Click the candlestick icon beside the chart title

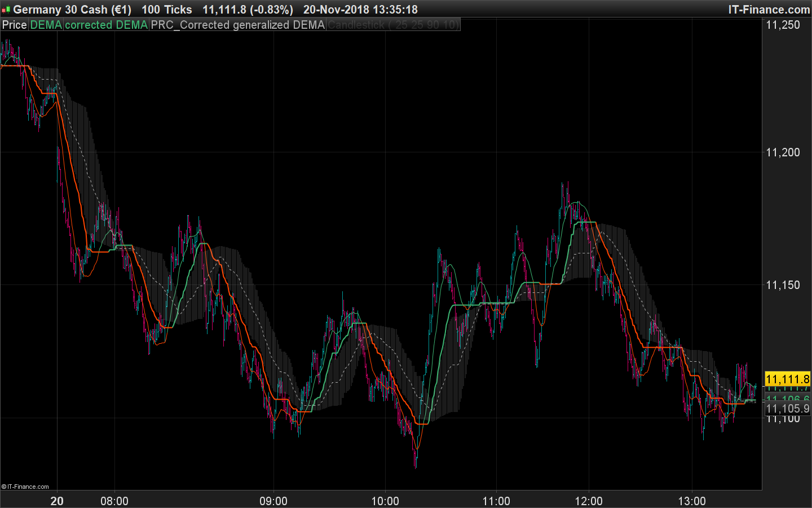6,10
